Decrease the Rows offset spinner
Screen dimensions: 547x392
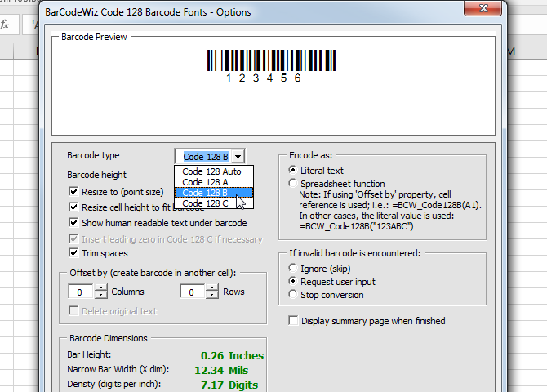pos(212,295)
